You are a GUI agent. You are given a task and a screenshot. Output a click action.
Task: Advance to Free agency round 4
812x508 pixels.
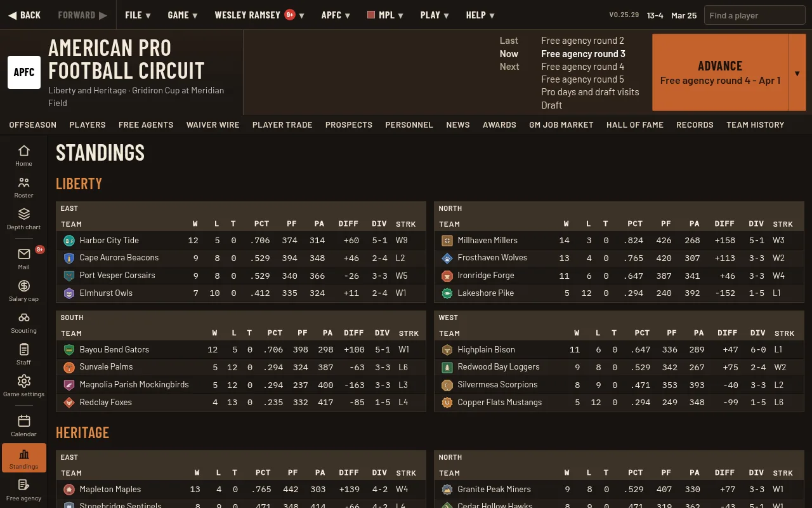point(720,72)
